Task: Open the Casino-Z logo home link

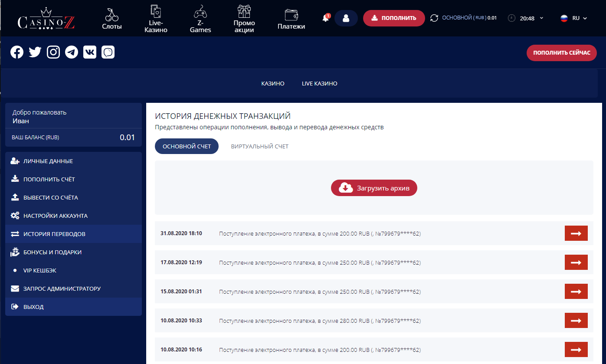Action: [46, 19]
